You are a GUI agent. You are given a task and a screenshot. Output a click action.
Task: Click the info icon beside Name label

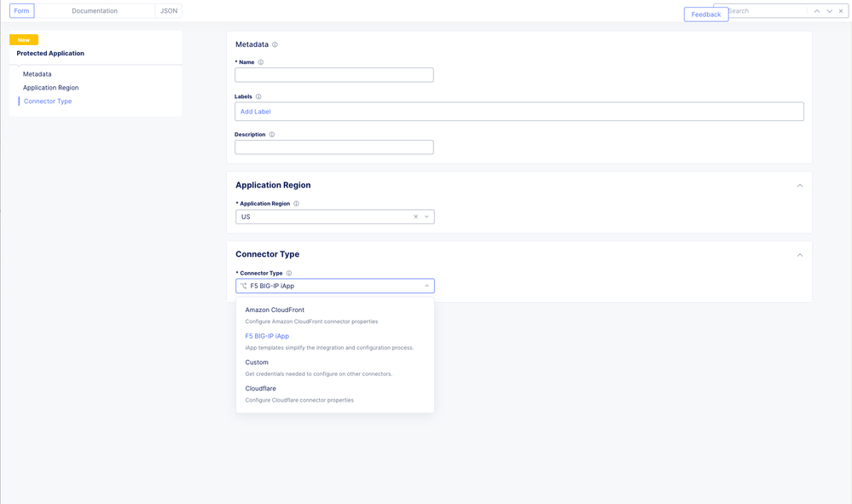[x=261, y=62]
